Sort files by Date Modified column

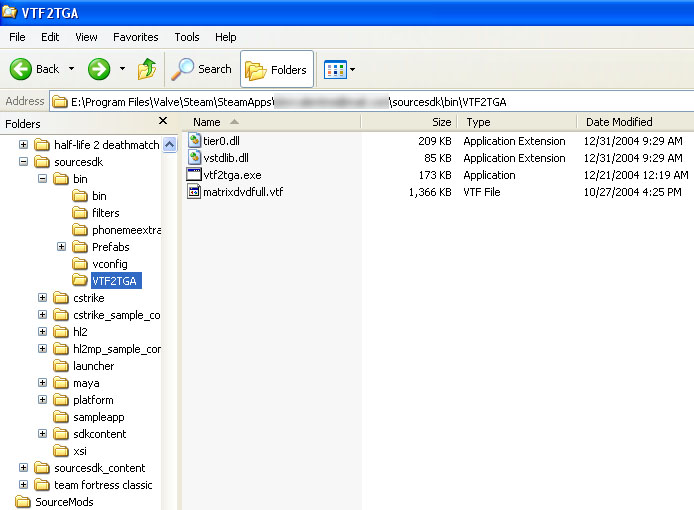[x=619, y=122]
